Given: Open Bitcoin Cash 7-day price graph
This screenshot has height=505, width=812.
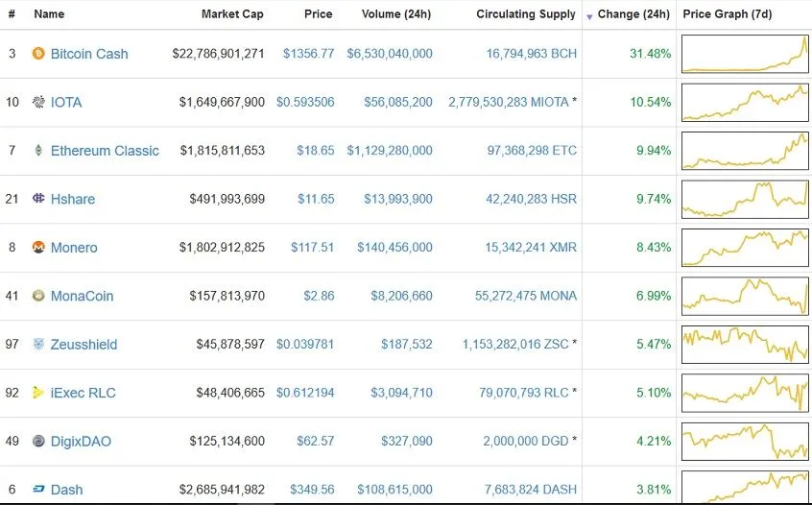Looking at the screenshot, I should 745,54.
